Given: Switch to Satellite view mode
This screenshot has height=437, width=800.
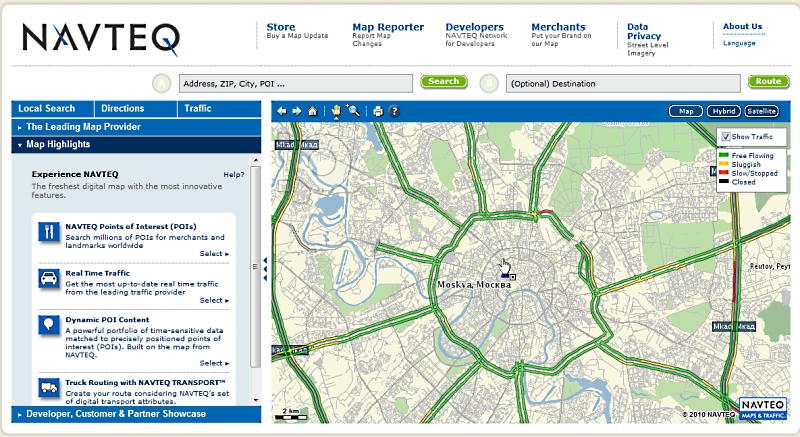Looking at the screenshot, I should click(x=761, y=111).
